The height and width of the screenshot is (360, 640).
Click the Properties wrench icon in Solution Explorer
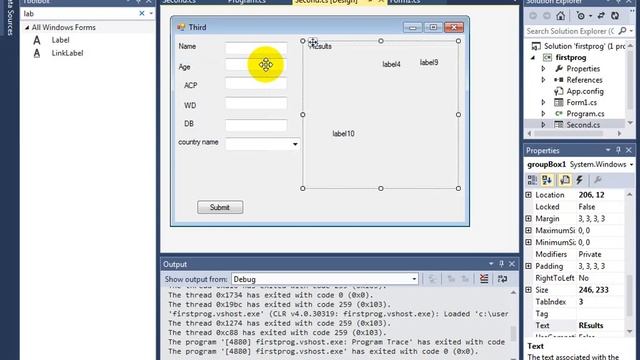pyautogui.click(x=558, y=69)
